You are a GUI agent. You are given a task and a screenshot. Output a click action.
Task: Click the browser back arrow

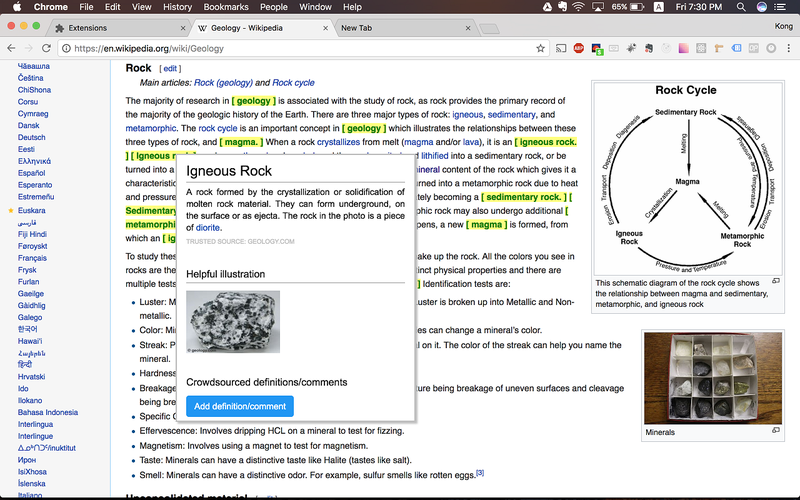[12, 48]
